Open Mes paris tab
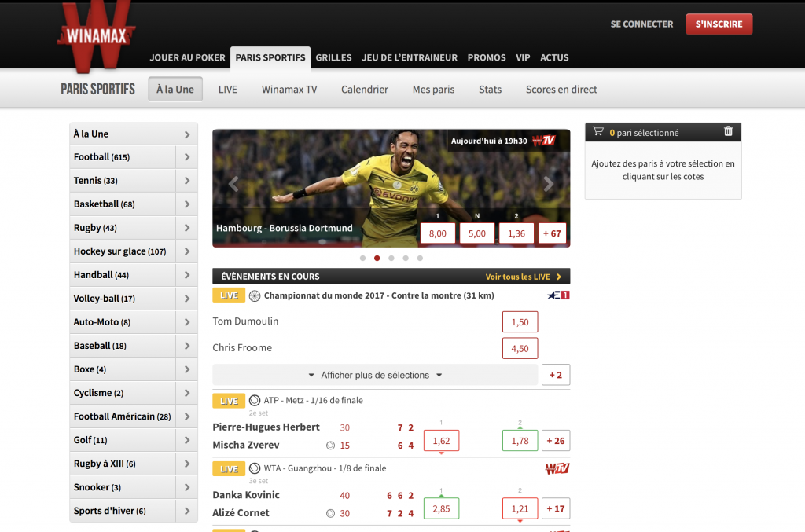This screenshot has width=805, height=532. tap(434, 90)
